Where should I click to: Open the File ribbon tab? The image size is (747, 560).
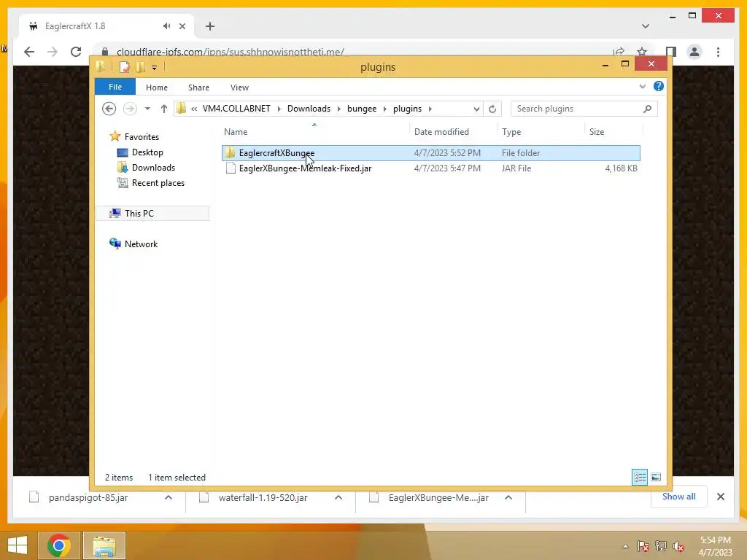pos(115,87)
